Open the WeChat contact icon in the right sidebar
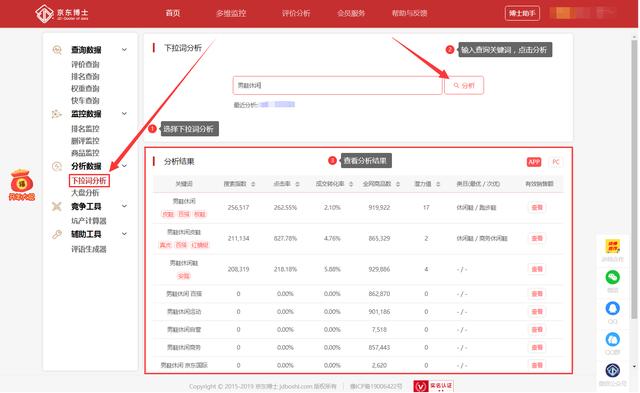This screenshot has height=393, width=640. (613, 278)
